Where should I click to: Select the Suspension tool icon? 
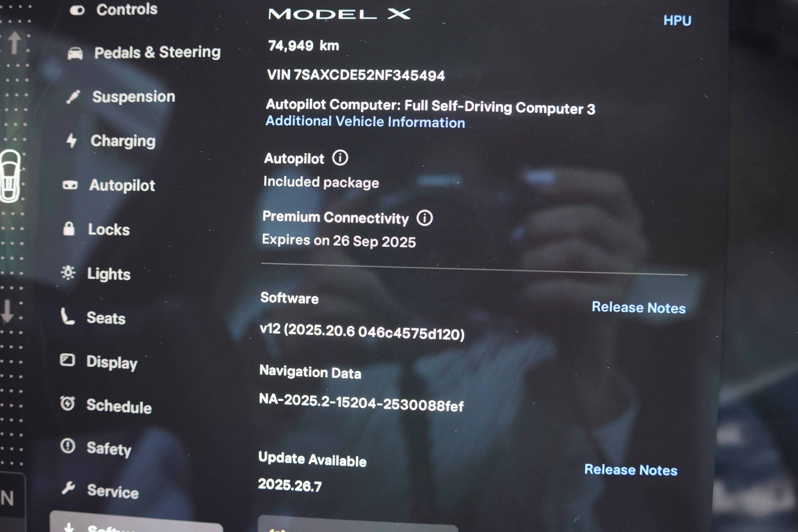[x=73, y=97]
